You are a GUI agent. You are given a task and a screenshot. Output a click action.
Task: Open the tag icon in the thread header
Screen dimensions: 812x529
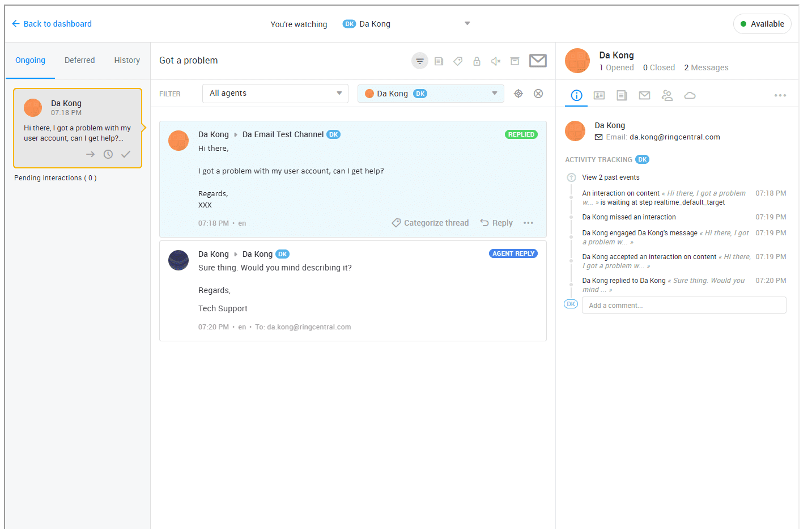point(458,61)
